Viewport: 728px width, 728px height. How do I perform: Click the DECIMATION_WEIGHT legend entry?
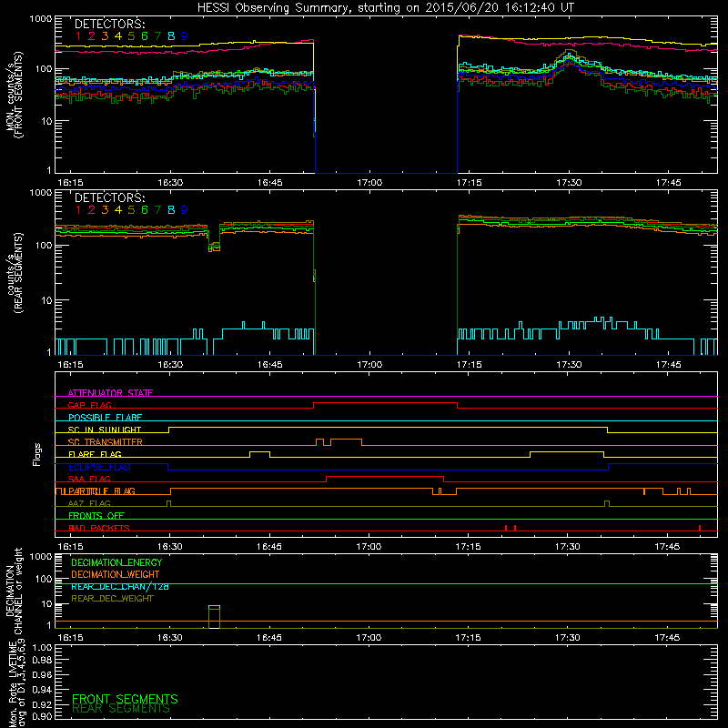point(116,574)
